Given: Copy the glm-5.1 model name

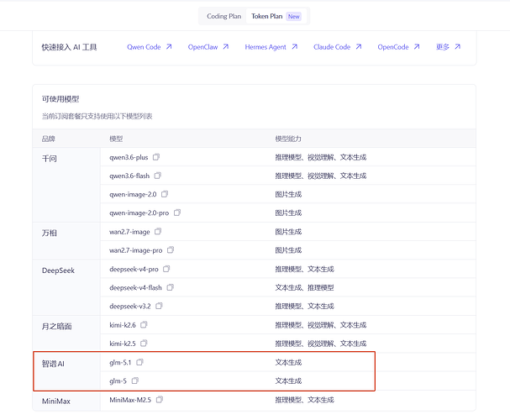Looking at the screenshot, I should tap(139, 362).
